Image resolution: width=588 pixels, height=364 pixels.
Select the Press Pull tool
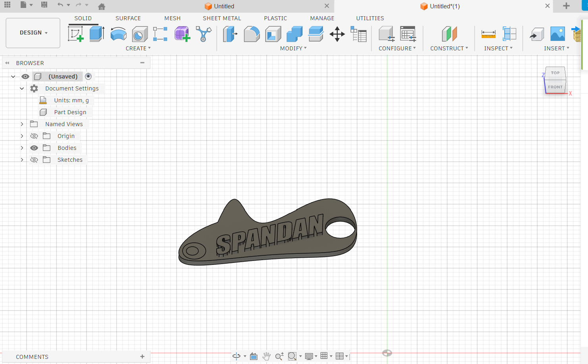230,34
